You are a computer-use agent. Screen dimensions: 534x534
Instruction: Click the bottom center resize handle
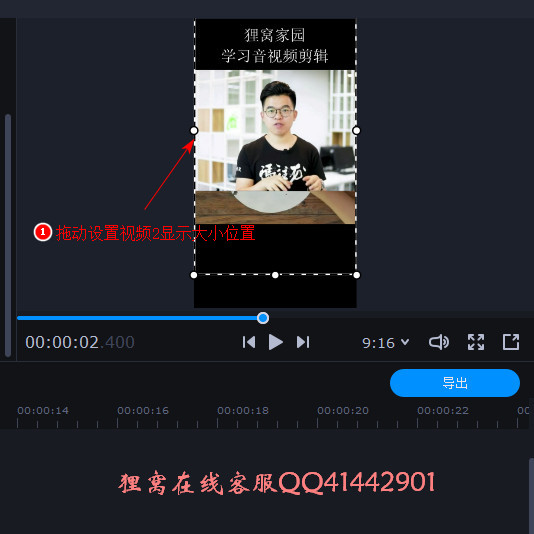[275, 275]
